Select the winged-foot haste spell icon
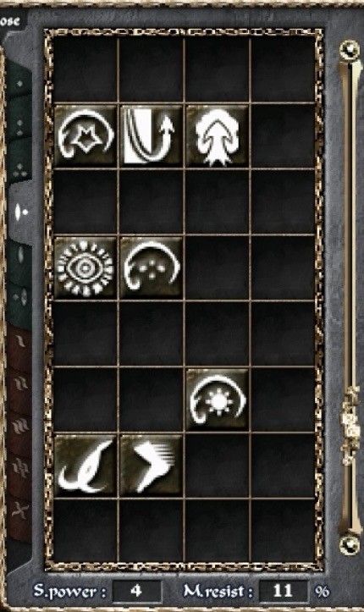This screenshot has height=612, width=364. tap(152, 466)
